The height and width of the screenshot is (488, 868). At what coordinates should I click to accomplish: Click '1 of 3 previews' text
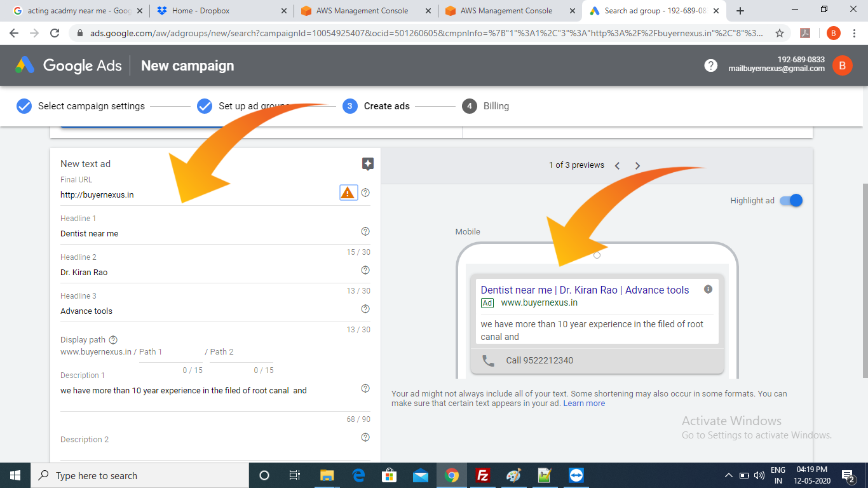click(x=576, y=165)
